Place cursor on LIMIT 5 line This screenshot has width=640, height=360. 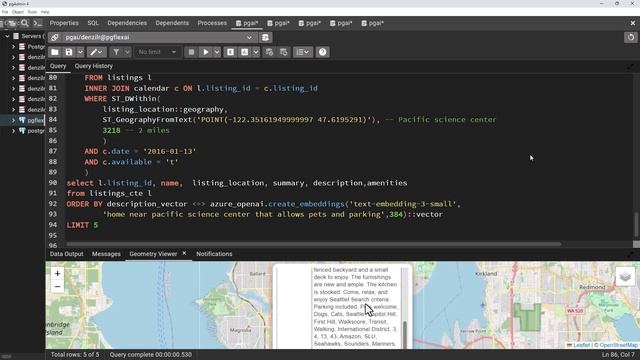pyautogui.click(x=82, y=225)
